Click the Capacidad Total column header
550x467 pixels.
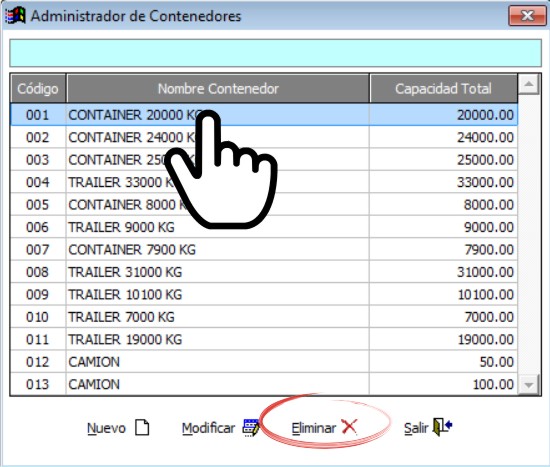[443, 88]
